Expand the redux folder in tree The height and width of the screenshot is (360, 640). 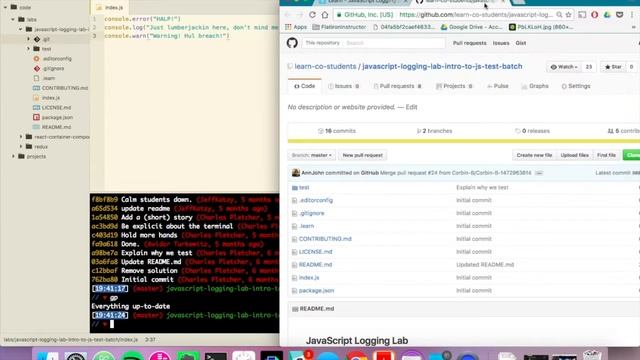(21, 147)
